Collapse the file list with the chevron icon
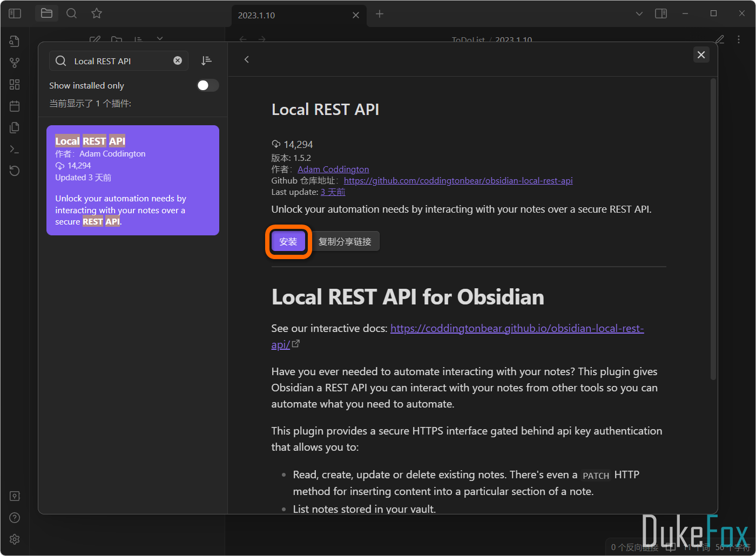 [159, 39]
